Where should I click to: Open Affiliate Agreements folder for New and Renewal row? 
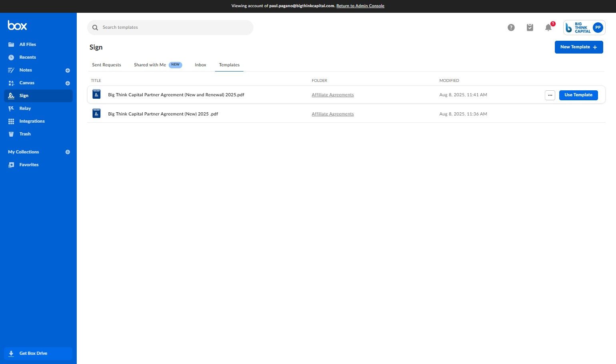click(x=333, y=95)
